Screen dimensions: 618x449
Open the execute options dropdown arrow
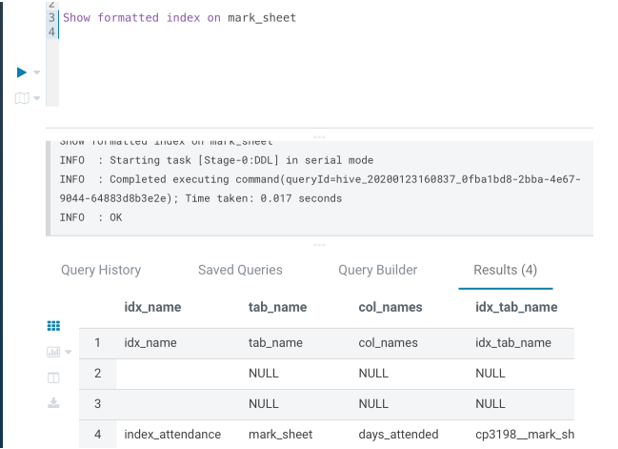click(37, 73)
